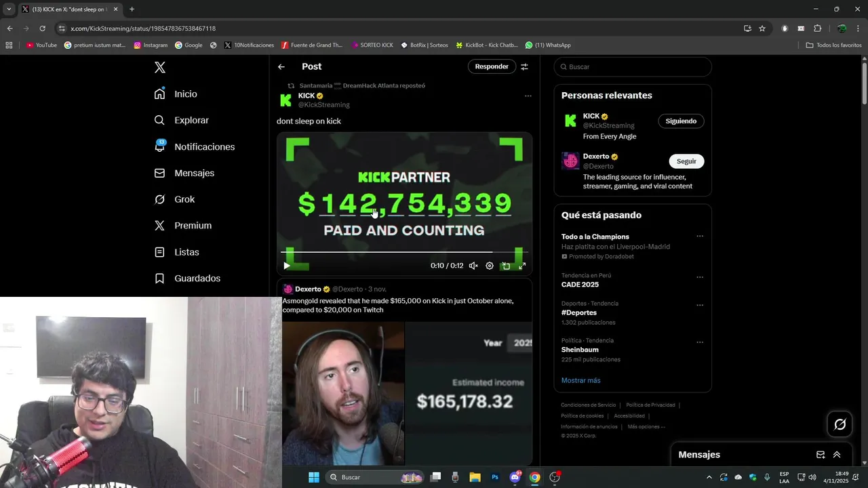
Task: Open more options for the #Deportes trend
Action: tap(700, 305)
